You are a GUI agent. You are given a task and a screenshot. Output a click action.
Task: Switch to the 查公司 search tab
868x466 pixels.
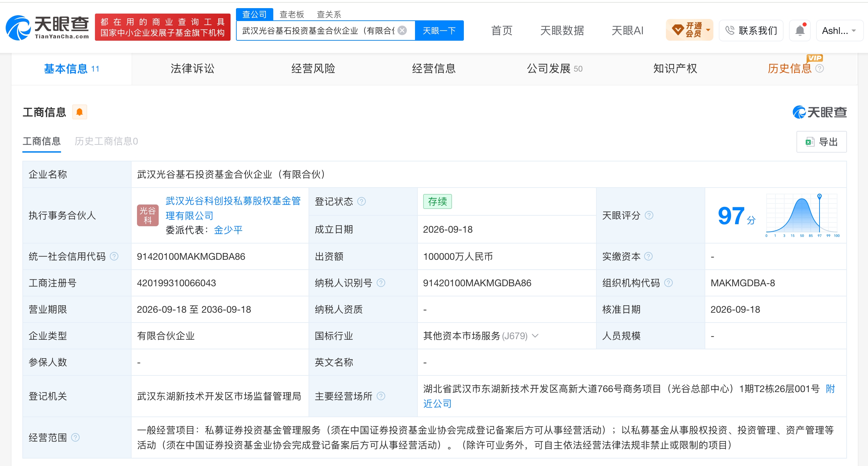click(x=255, y=14)
